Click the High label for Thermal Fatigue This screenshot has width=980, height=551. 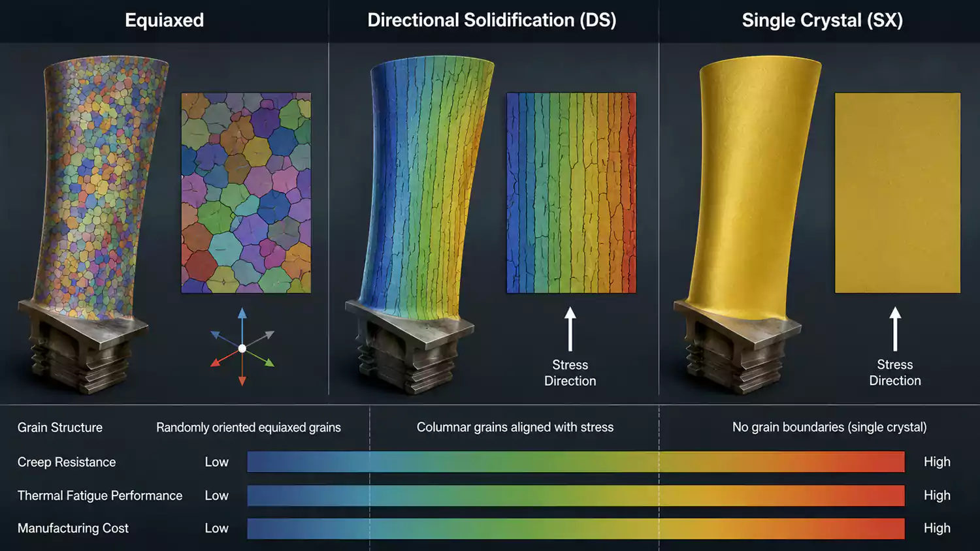[x=937, y=496]
